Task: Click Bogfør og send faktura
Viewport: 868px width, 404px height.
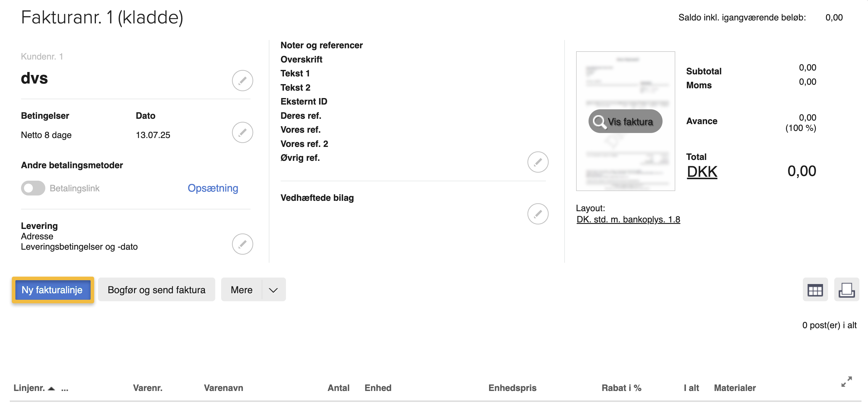Action: point(156,290)
